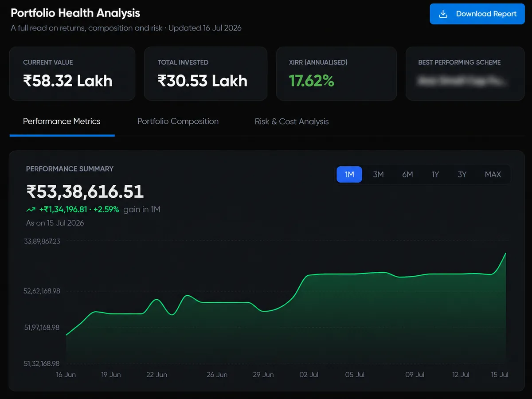Click the PERFORMANCE SUMMARY label

(x=70, y=169)
